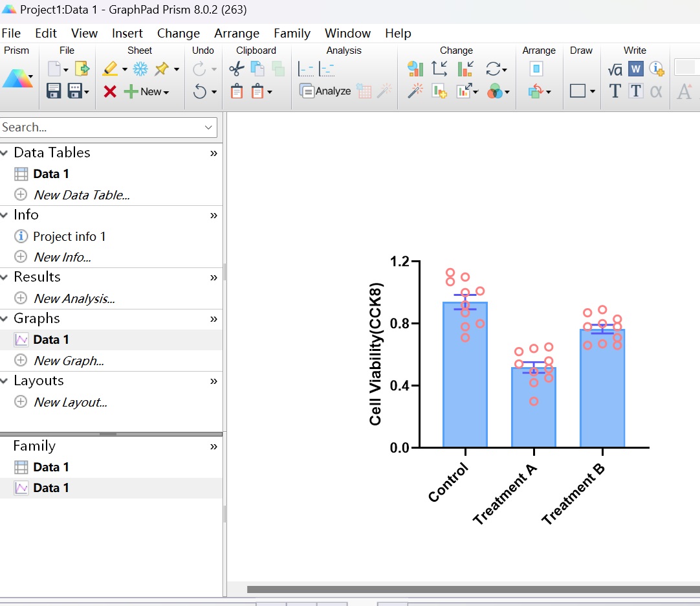Expand the Graphs section chevron
The width and height of the screenshot is (700, 606).
(213, 319)
